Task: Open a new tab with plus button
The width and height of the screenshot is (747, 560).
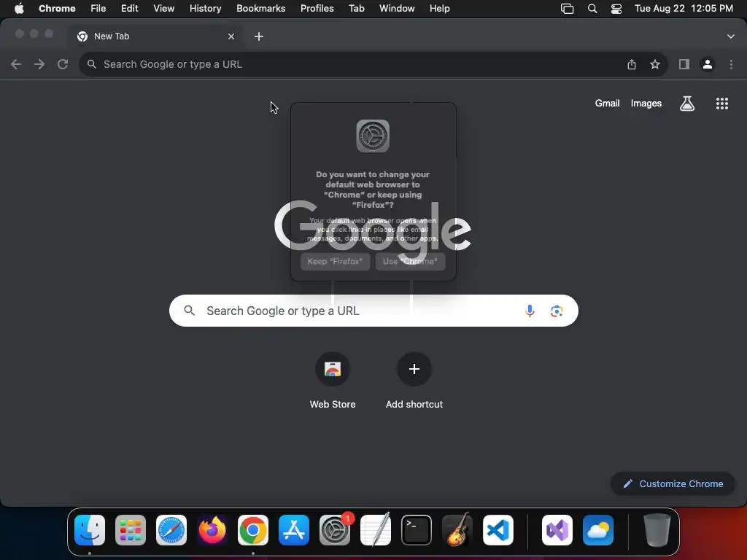Action: (x=259, y=36)
